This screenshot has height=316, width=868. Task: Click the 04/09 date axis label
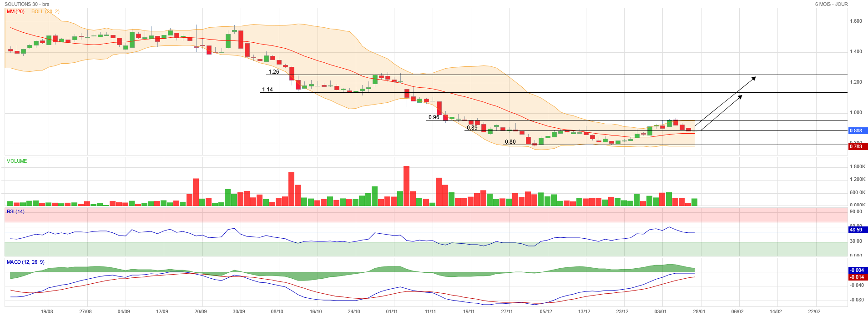pyautogui.click(x=124, y=311)
